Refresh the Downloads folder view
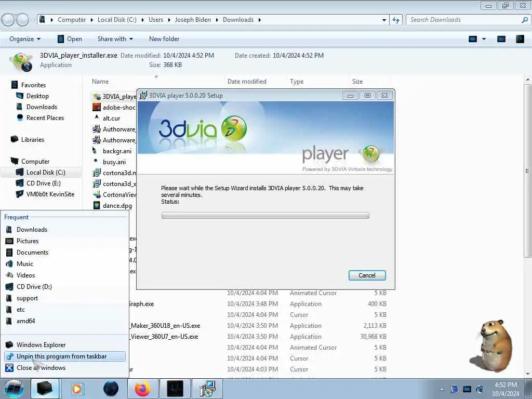 pyautogui.click(x=395, y=20)
